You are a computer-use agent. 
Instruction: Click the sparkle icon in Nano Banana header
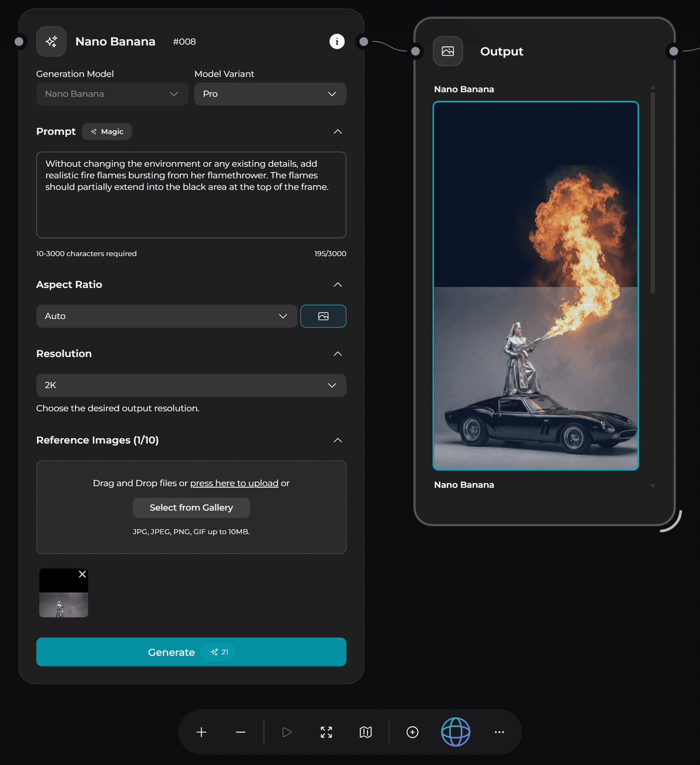[51, 41]
